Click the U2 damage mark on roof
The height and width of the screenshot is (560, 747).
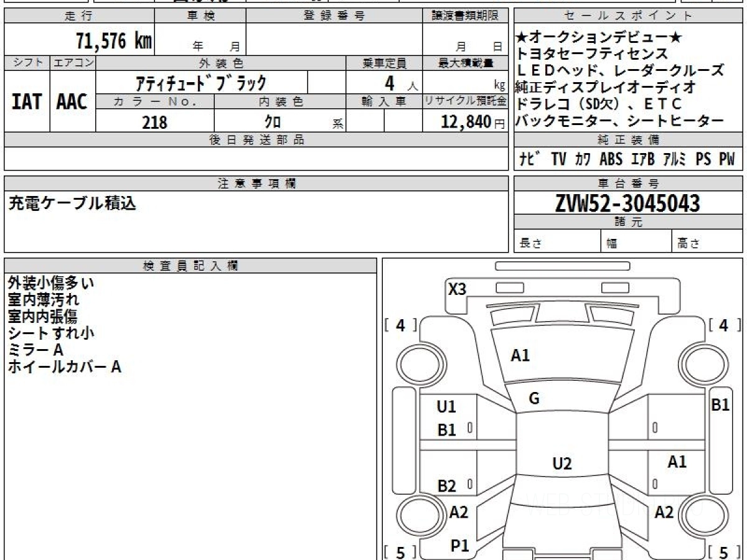click(561, 464)
